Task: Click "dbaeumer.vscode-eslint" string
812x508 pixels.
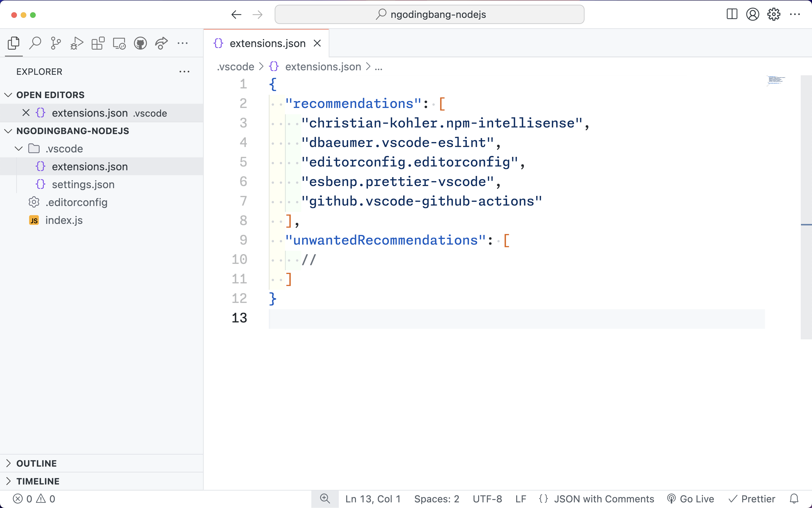Action: pos(397,143)
